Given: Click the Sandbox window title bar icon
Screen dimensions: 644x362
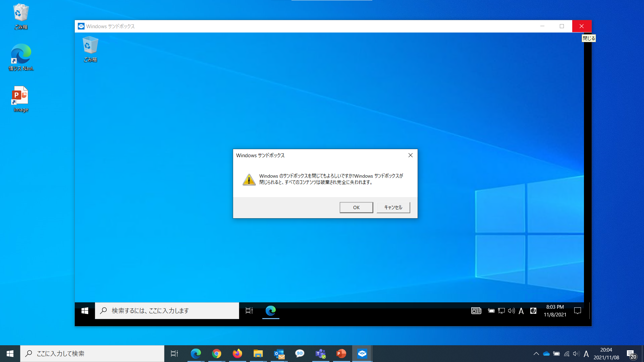Looking at the screenshot, I should point(81,26).
